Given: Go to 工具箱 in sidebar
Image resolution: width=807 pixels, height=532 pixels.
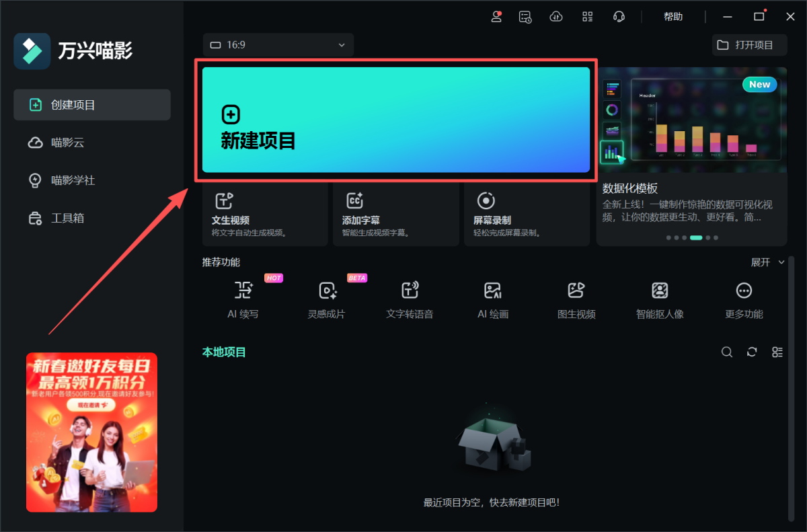Looking at the screenshot, I should (x=67, y=218).
